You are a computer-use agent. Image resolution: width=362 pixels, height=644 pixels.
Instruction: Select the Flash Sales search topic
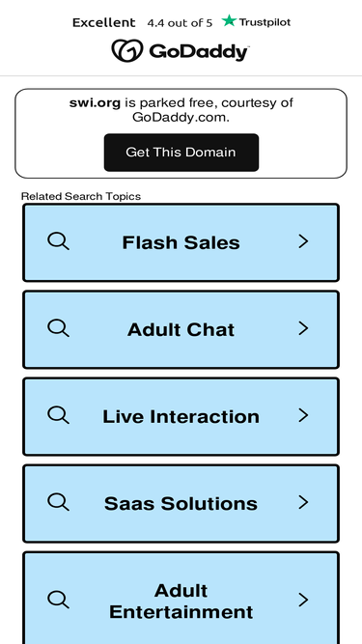coord(181,242)
